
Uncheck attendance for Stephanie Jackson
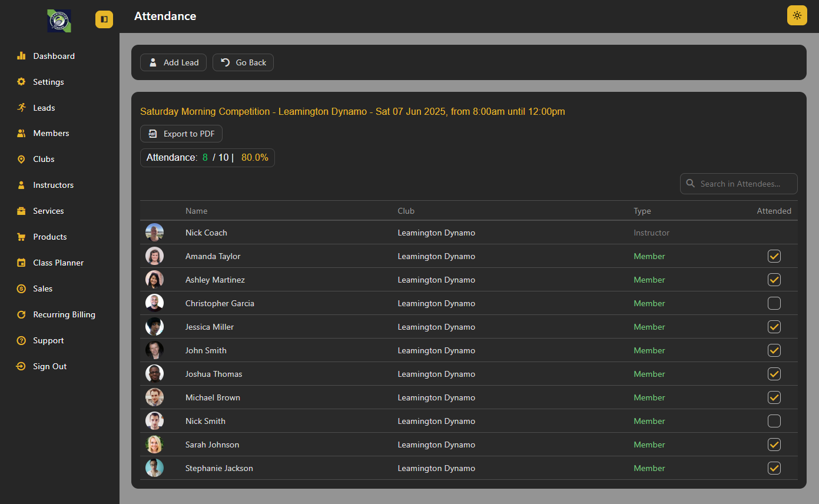774,468
